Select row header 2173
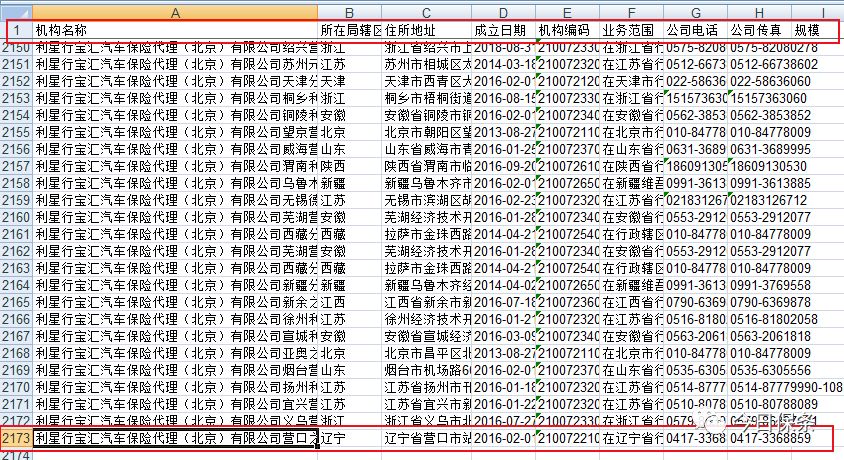844x460 pixels. (16, 438)
